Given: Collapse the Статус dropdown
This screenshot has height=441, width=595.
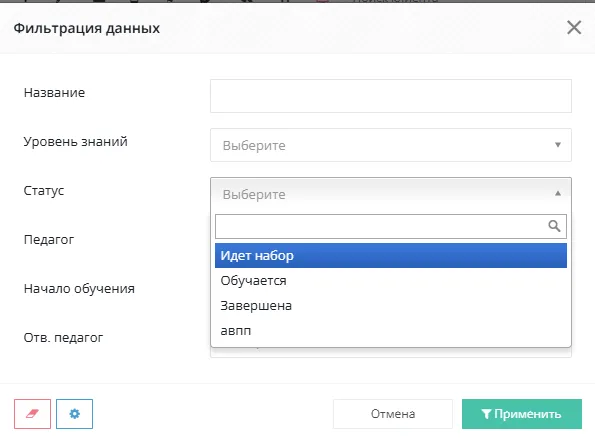Looking at the screenshot, I should coord(391,194).
